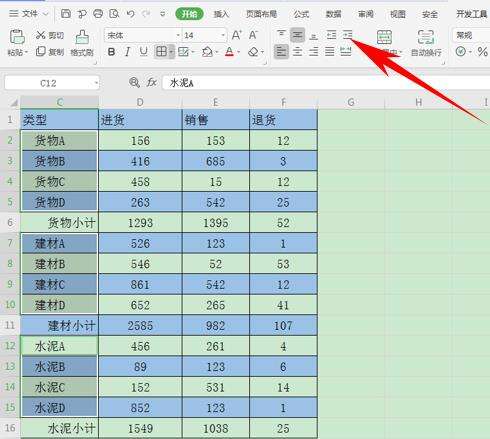This screenshot has width=490, height=439.
Task: Click the decrease indent icon
Action: [x=331, y=34]
